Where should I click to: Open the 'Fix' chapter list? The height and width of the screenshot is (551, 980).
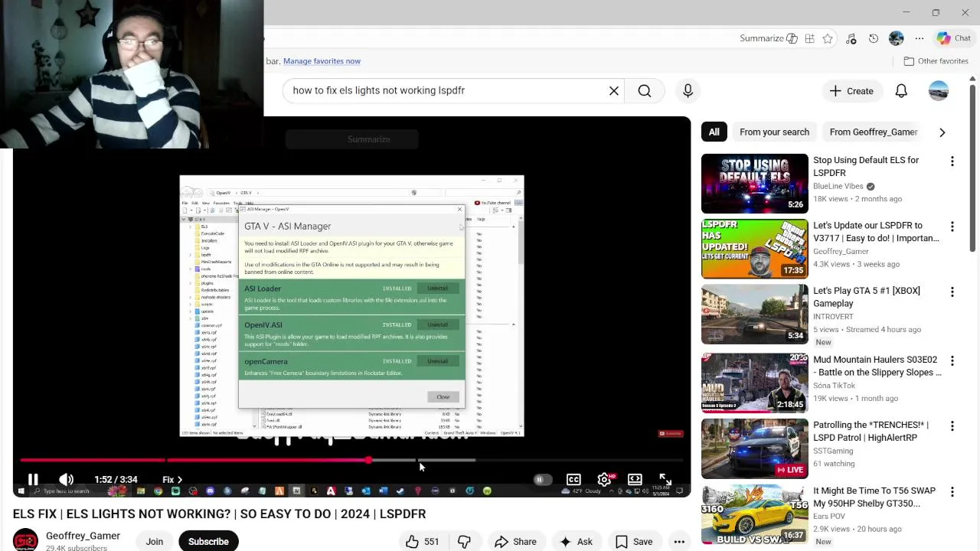coord(171,480)
